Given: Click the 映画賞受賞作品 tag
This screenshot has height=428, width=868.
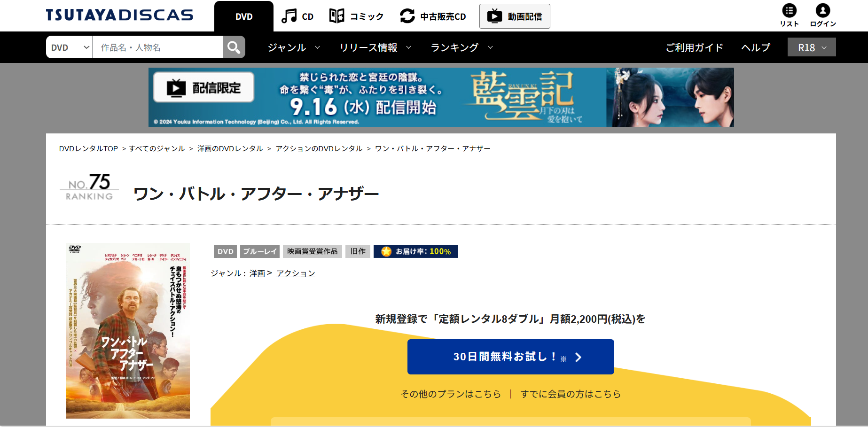Looking at the screenshot, I should 313,251.
